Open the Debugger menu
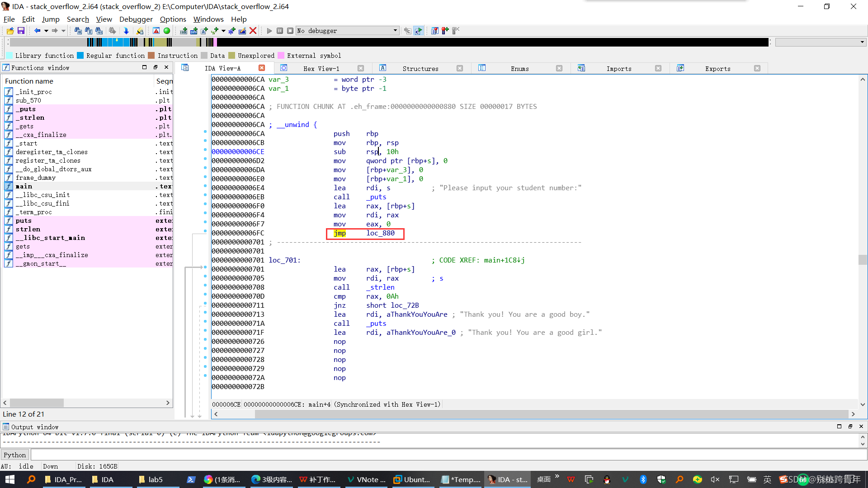The image size is (868, 488). [x=136, y=19]
